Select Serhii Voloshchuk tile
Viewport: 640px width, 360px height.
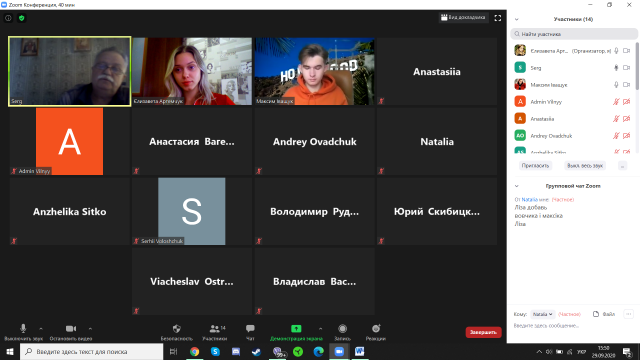click(192, 211)
